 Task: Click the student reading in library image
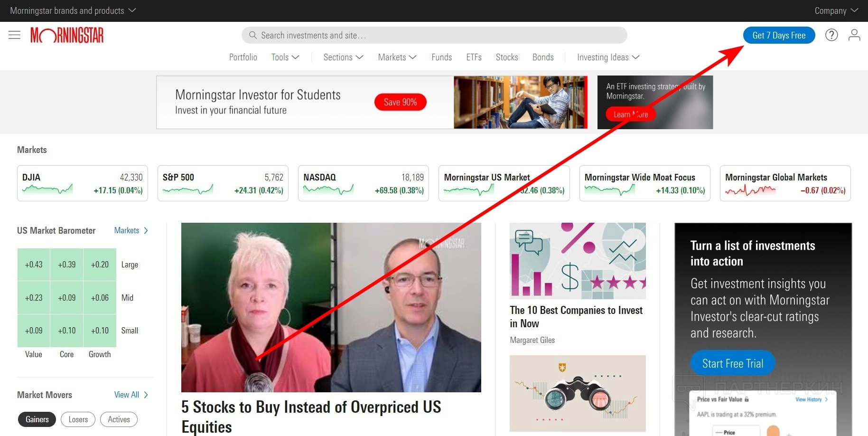tap(520, 102)
